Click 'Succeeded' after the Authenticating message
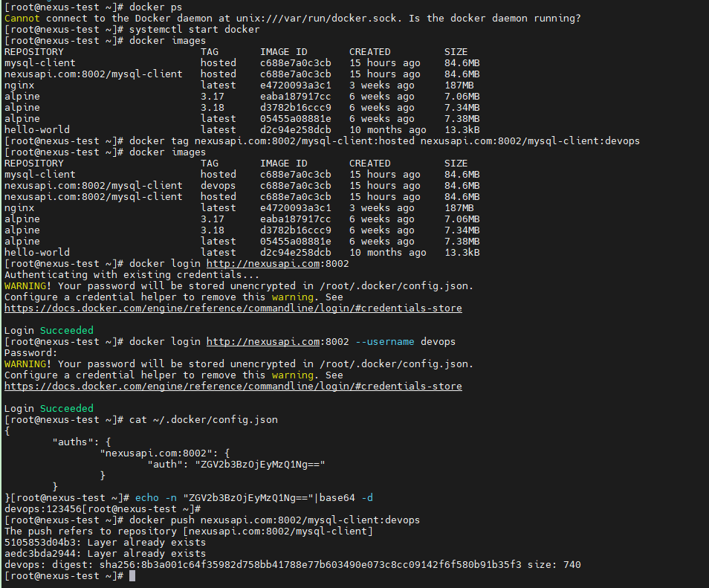 click(66, 331)
